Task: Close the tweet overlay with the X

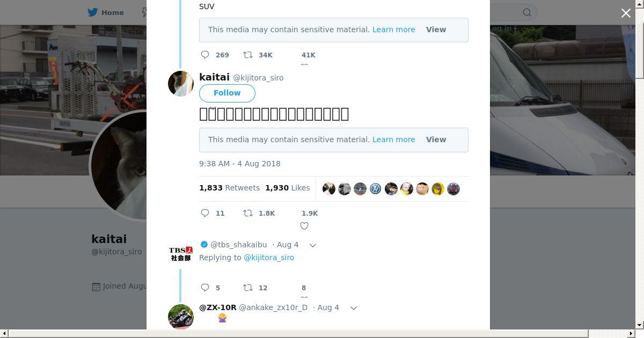Action: [x=626, y=13]
